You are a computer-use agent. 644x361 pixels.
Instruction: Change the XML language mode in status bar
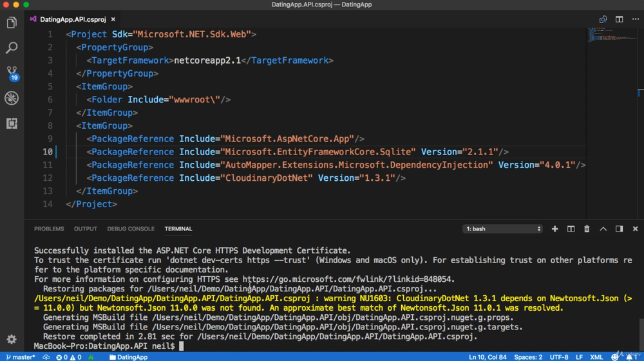tap(596, 357)
